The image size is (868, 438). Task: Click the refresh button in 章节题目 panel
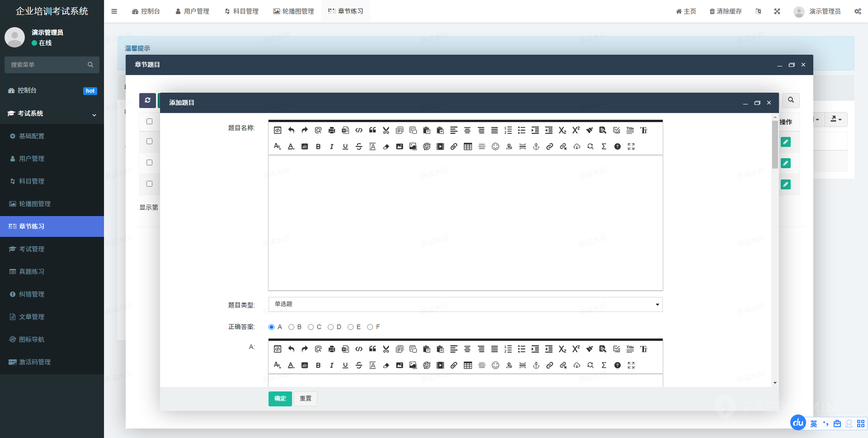click(x=148, y=100)
